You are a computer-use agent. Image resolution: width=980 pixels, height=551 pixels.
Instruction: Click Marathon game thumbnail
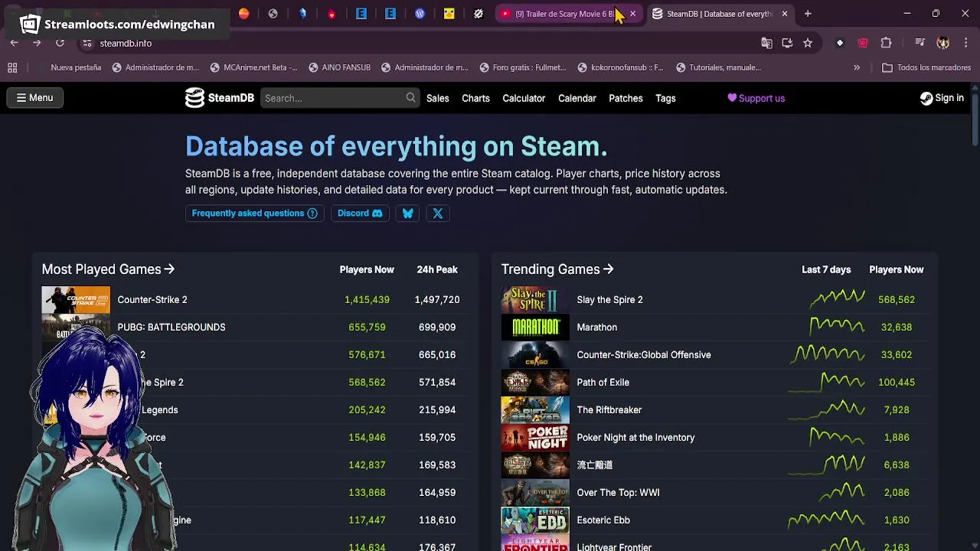535,328
